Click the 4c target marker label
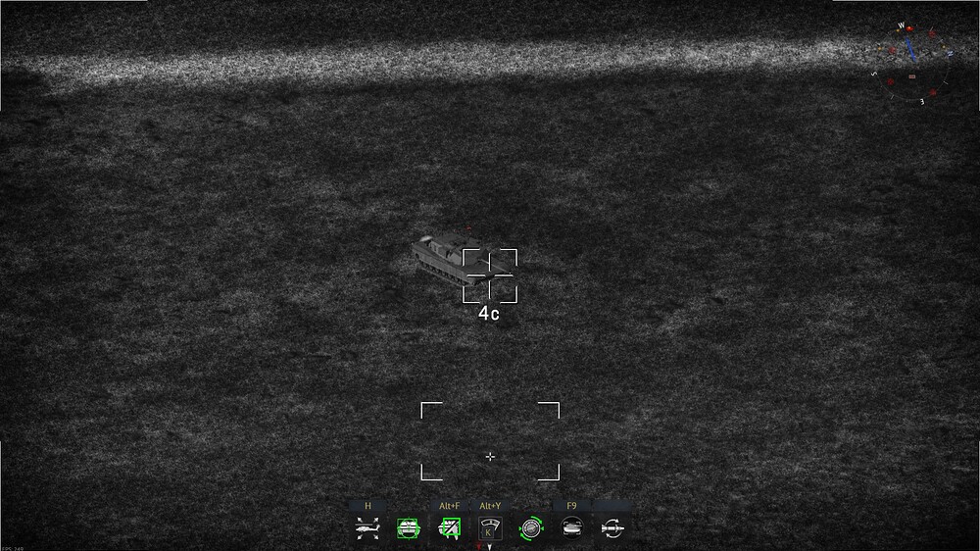This screenshot has height=551, width=980. click(x=489, y=314)
